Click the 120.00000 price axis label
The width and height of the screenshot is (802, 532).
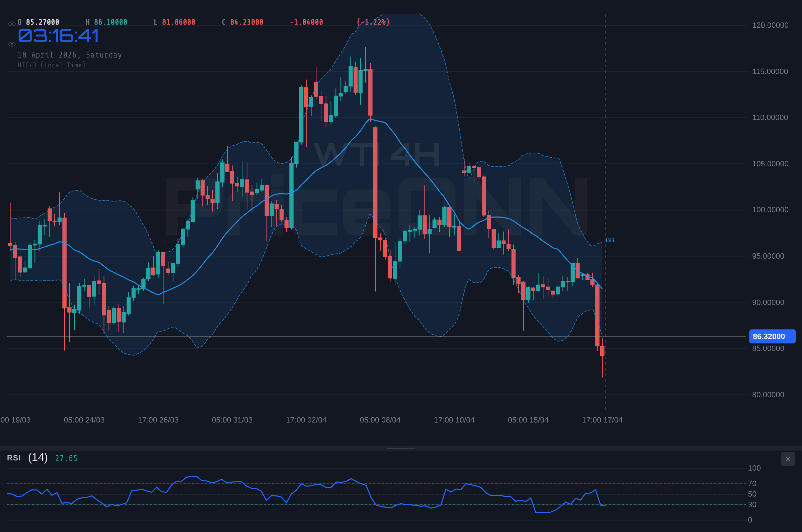pyautogui.click(x=770, y=25)
